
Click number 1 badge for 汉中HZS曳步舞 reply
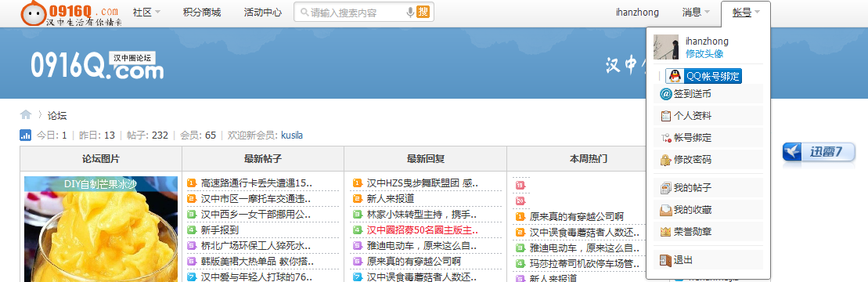tap(358, 183)
